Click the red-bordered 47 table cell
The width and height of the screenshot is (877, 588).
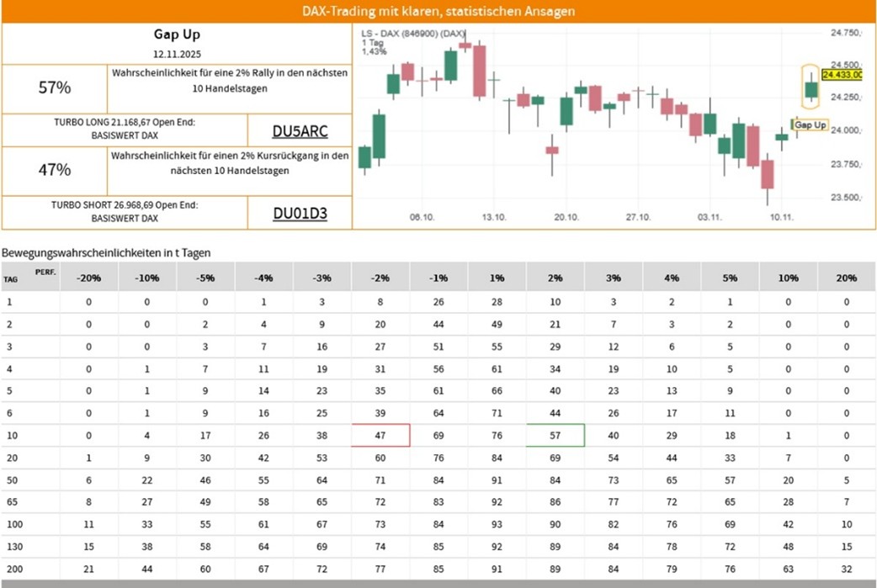[x=380, y=435]
